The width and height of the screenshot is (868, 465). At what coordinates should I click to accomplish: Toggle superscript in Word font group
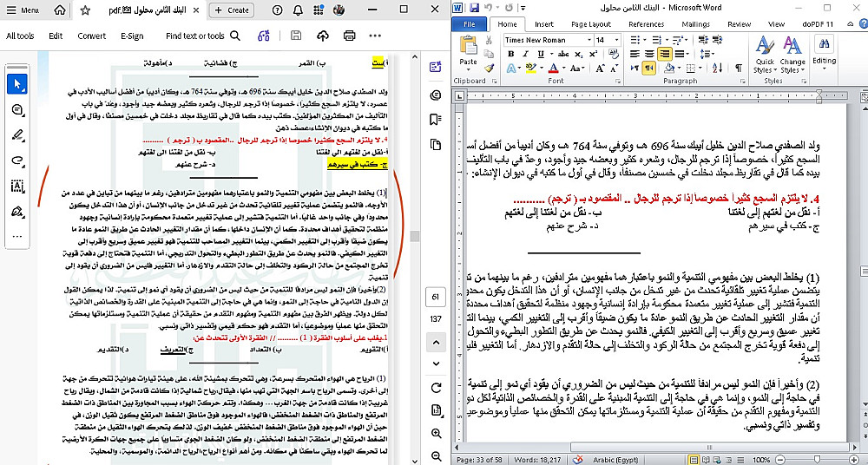coord(593,54)
